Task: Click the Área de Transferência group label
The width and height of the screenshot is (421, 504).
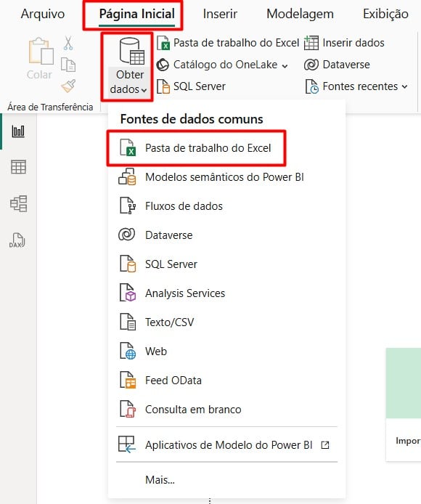Action: tap(50, 107)
